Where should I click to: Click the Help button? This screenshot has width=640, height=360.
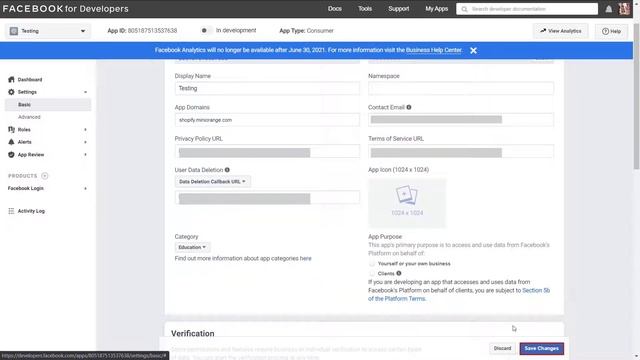(611, 31)
